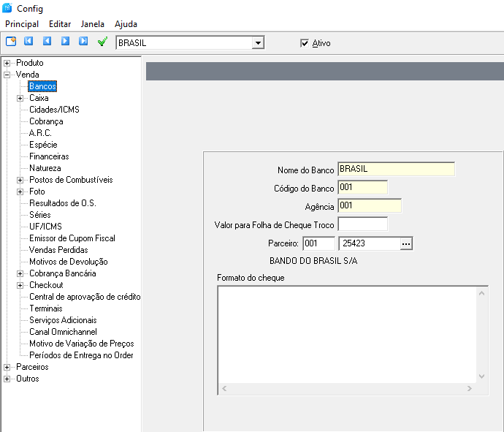Click the new record toolbar icon
504x432 pixels.
pyautogui.click(x=11, y=42)
